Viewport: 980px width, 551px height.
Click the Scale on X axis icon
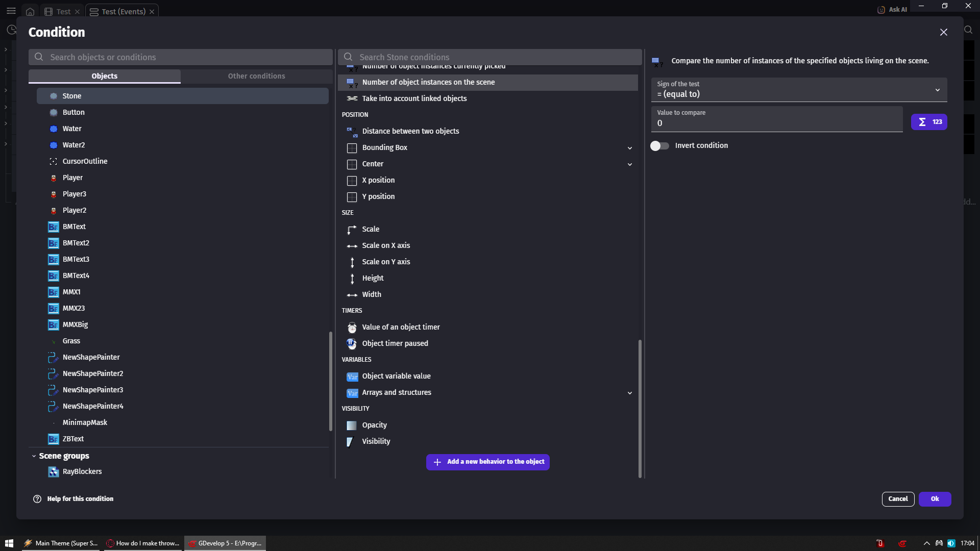pyautogui.click(x=352, y=246)
